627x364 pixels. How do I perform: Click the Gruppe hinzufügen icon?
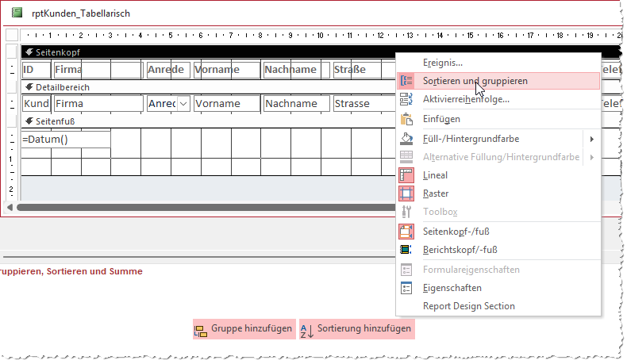coord(201,329)
